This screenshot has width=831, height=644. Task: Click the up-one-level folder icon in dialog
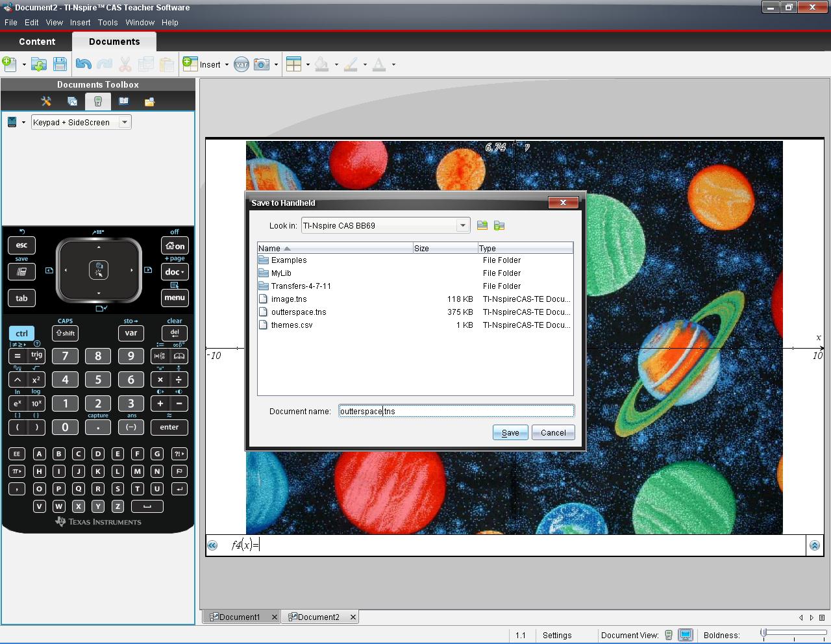click(482, 226)
